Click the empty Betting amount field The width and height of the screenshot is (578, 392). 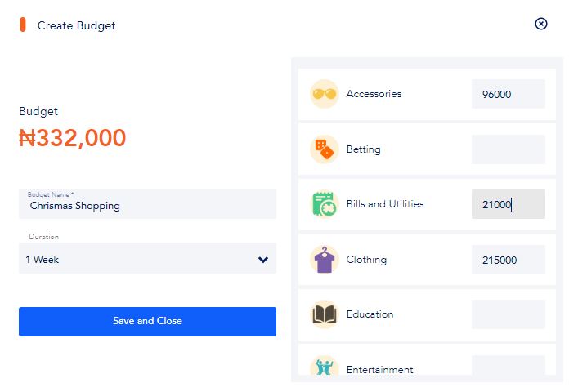point(508,149)
